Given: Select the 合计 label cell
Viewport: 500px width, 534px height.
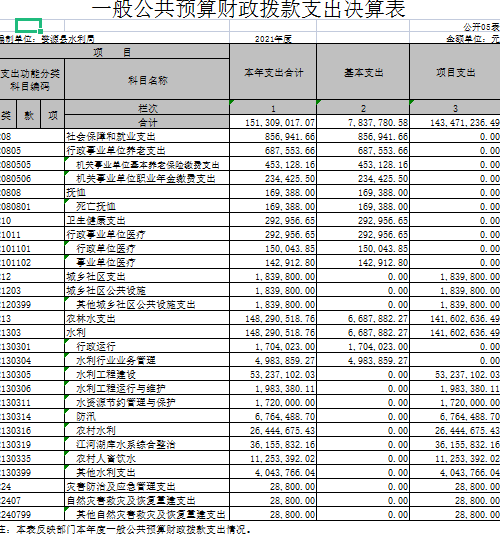Looking at the screenshot, I should [147, 122].
